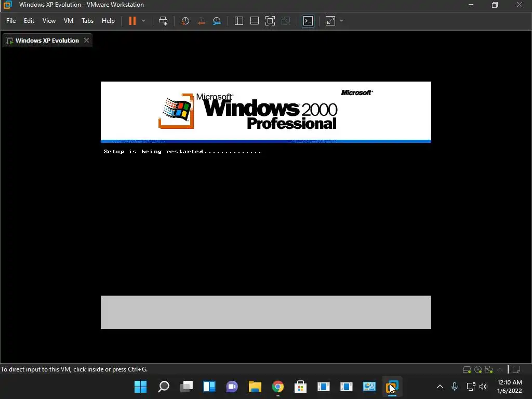
Task: Enter full screen mode from toolbar
Action: (x=270, y=21)
